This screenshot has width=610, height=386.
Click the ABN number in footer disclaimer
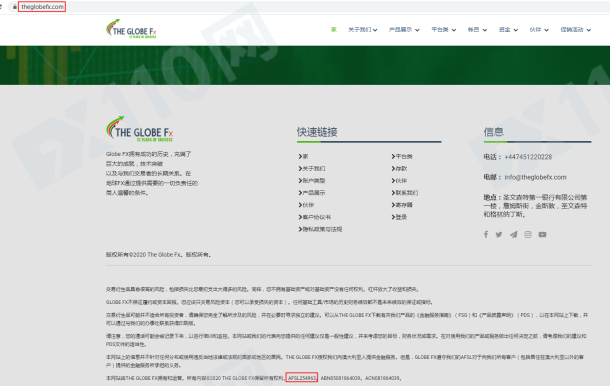340,378
